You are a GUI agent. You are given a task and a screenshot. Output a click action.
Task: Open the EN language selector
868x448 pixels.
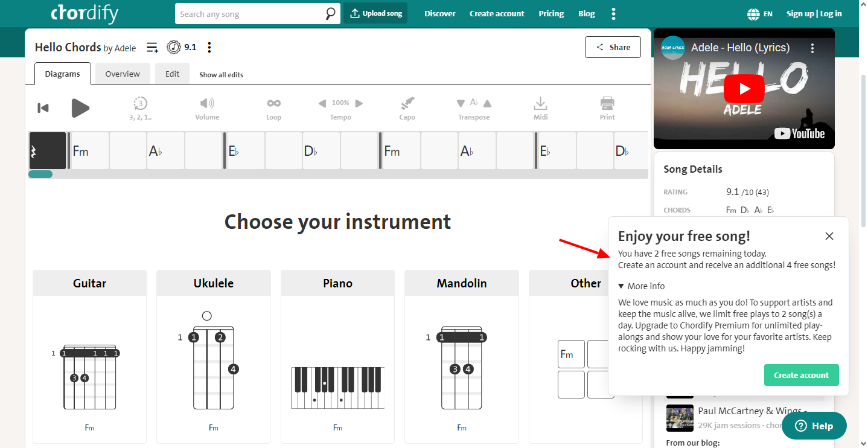tap(759, 13)
